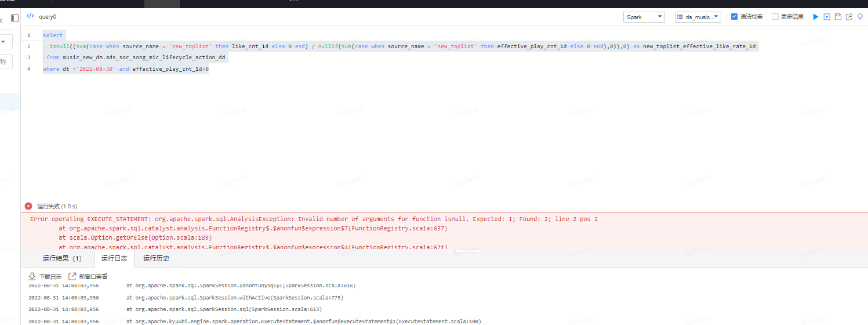The image size is (868, 325).
Task: Enable the 更多结果 more results checkbox
Action: coord(775,17)
